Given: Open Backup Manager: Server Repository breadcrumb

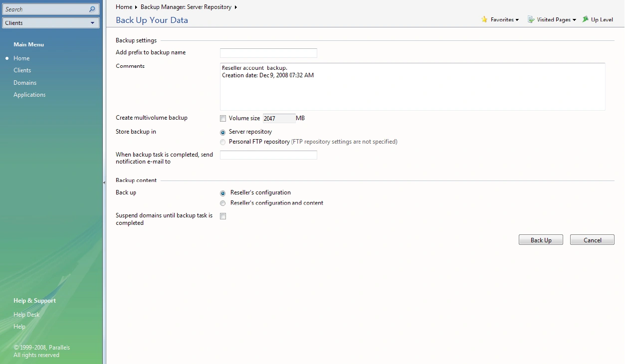Looking at the screenshot, I should pyautogui.click(x=186, y=7).
